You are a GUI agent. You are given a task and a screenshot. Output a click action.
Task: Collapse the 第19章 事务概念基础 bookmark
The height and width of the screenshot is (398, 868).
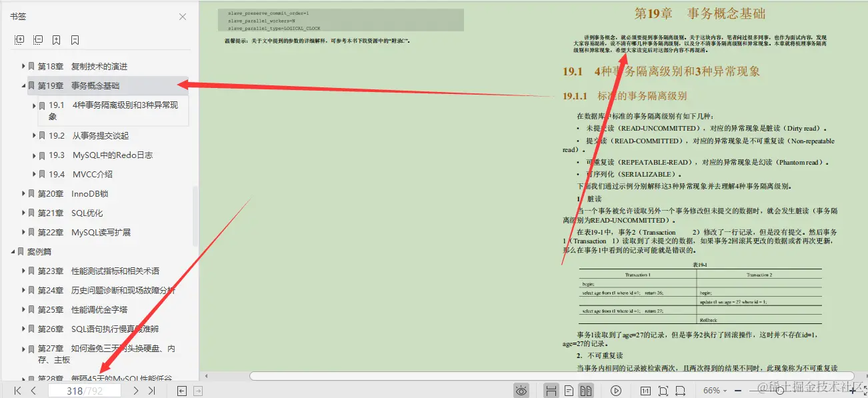click(23, 85)
